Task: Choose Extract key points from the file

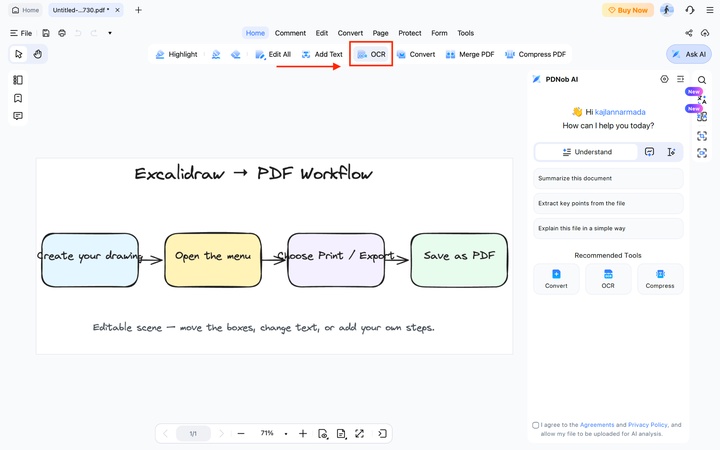Action: click(608, 203)
